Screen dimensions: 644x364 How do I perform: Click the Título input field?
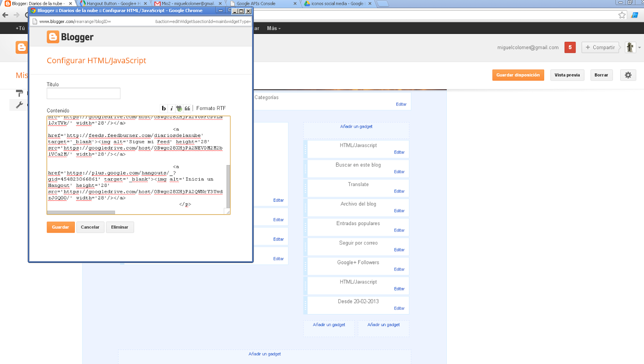[x=83, y=93]
